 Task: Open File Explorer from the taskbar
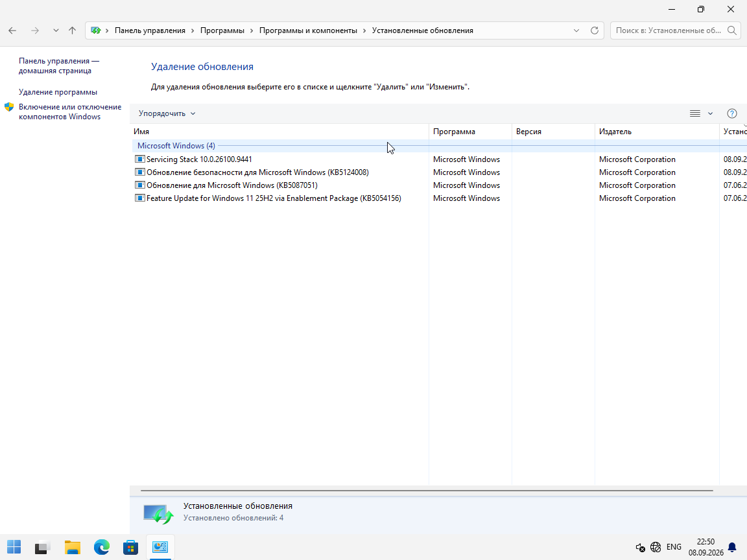point(73,547)
